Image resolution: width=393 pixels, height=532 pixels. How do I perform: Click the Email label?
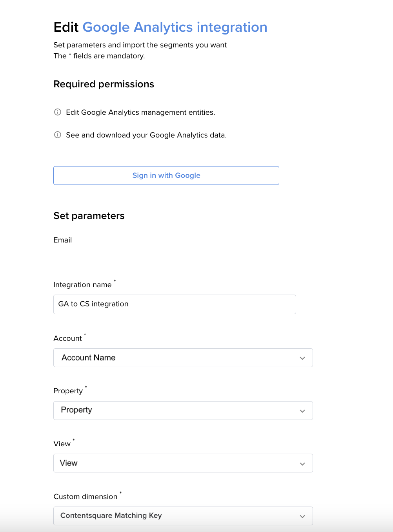(x=62, y=240)
